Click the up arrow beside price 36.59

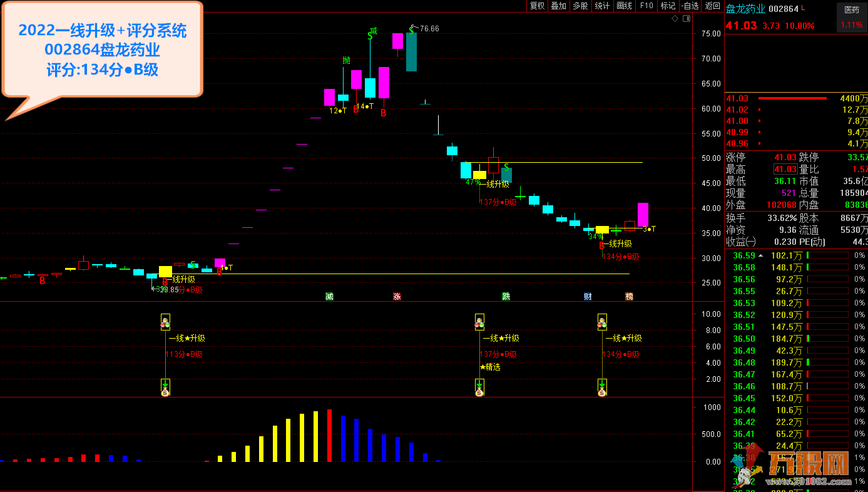761,255
